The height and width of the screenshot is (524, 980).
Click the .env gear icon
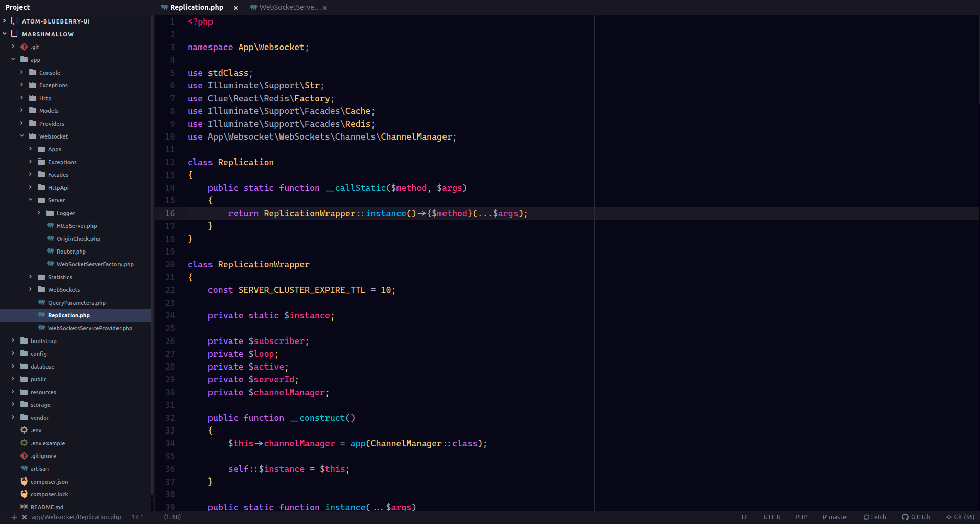tap(24, 430)
